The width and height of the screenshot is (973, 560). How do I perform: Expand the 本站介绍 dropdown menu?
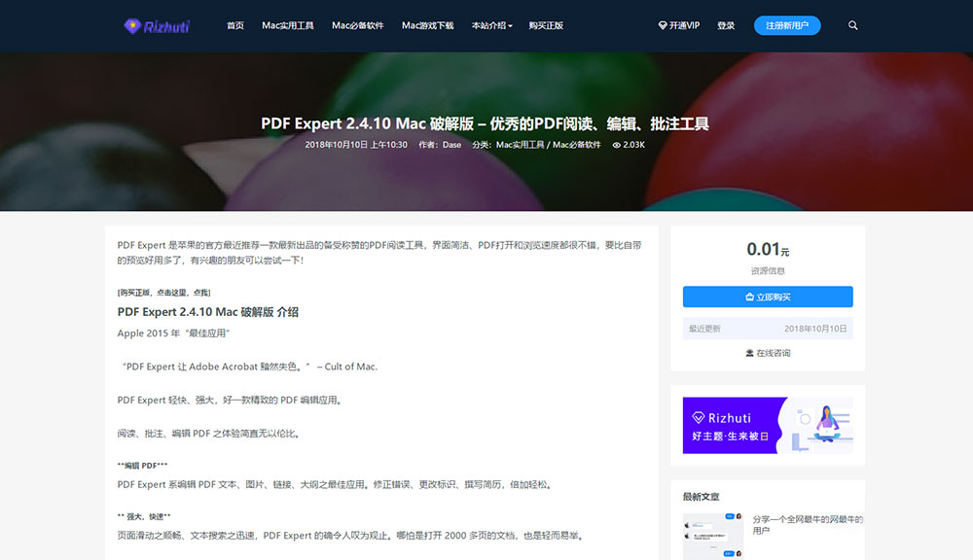pyautogui.click(x=491, y=25)
